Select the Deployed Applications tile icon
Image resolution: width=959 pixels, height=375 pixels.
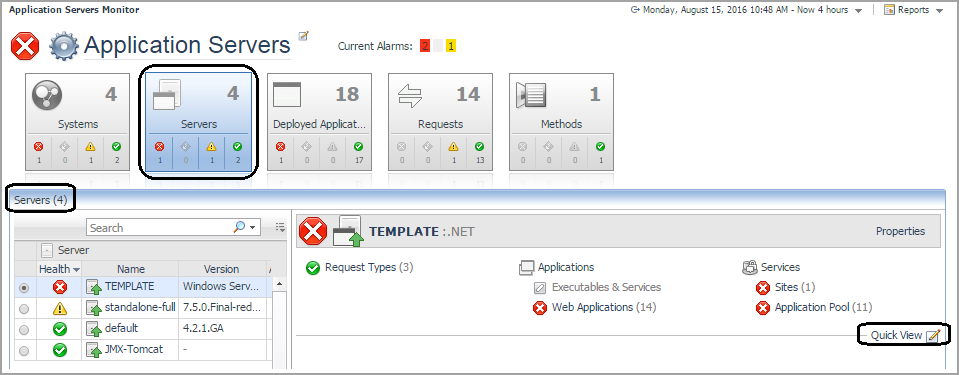coord(287,95)
